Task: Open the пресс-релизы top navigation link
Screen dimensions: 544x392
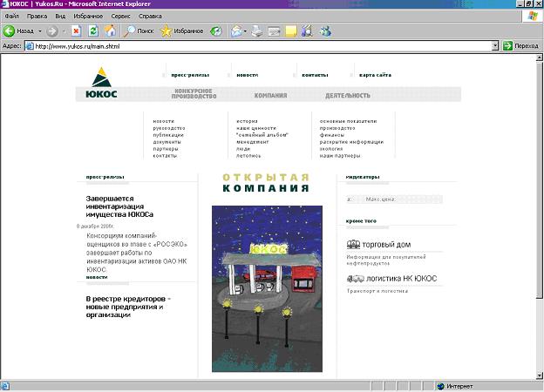Action: tap(190, 75)
